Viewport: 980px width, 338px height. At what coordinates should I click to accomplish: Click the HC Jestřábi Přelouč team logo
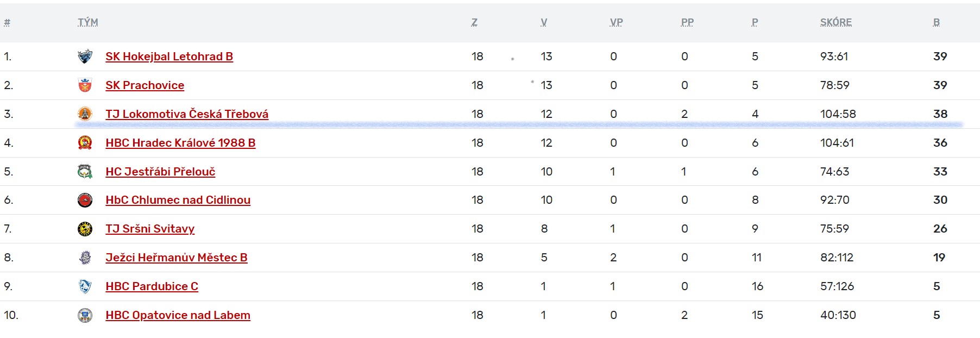pos(85,172)
